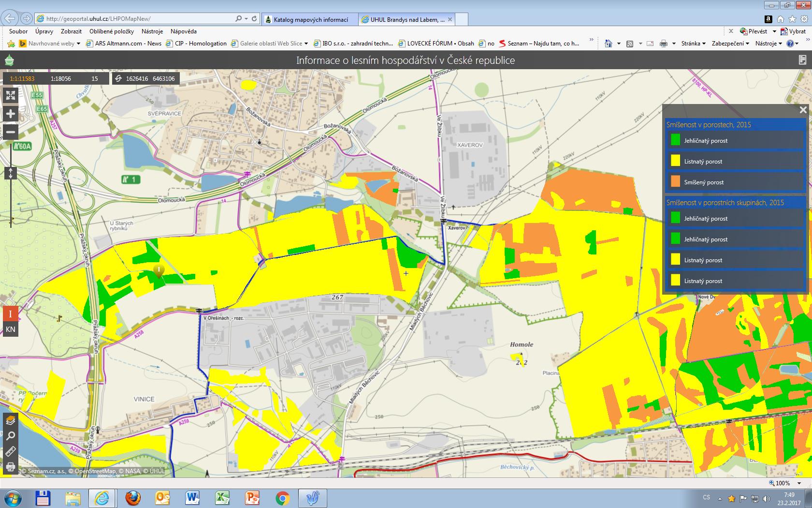
Task: Click the RSS feeds icon
Action: click(x=629, y=44)
